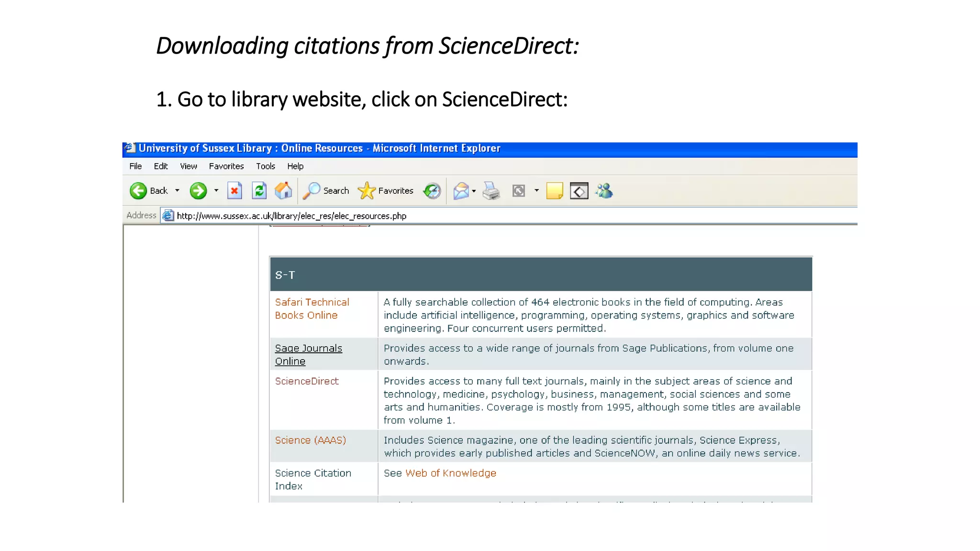Click the Address label
The width and height of the screenshot is (980, 551).
coord(141,215)
